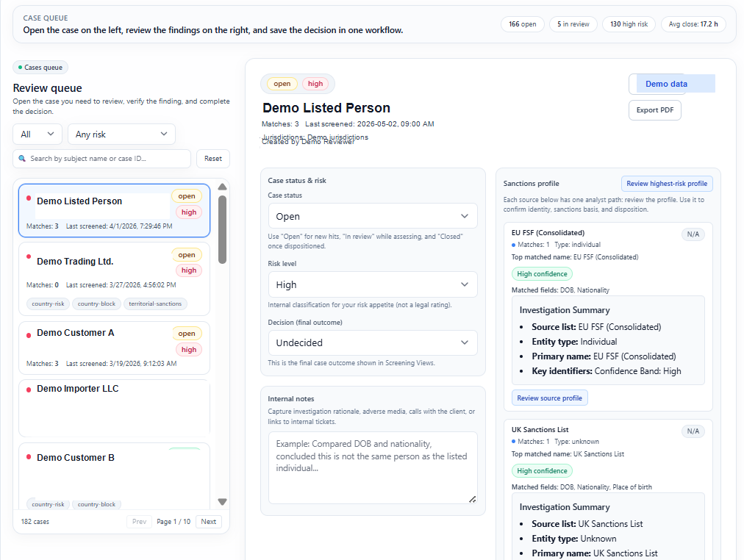
Task: Click the 'Internal notes' section heading
Action: (x=291, y=399)
